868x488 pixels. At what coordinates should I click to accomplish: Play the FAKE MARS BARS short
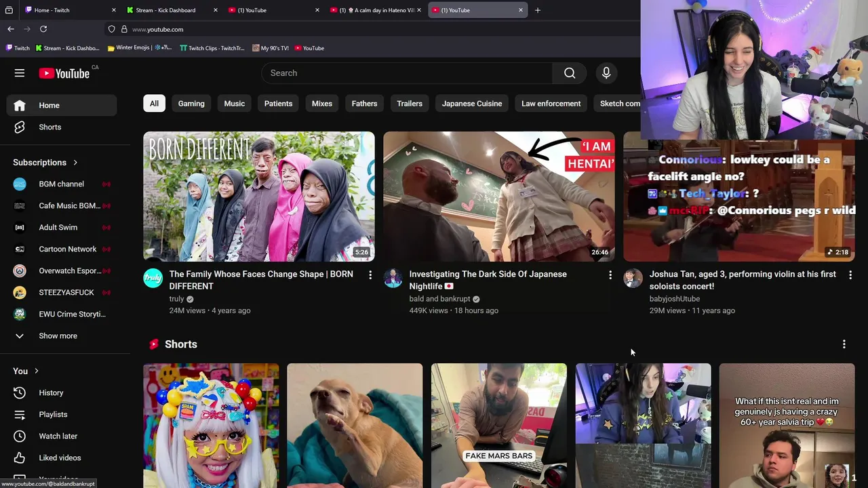click(x=499, y=426)
